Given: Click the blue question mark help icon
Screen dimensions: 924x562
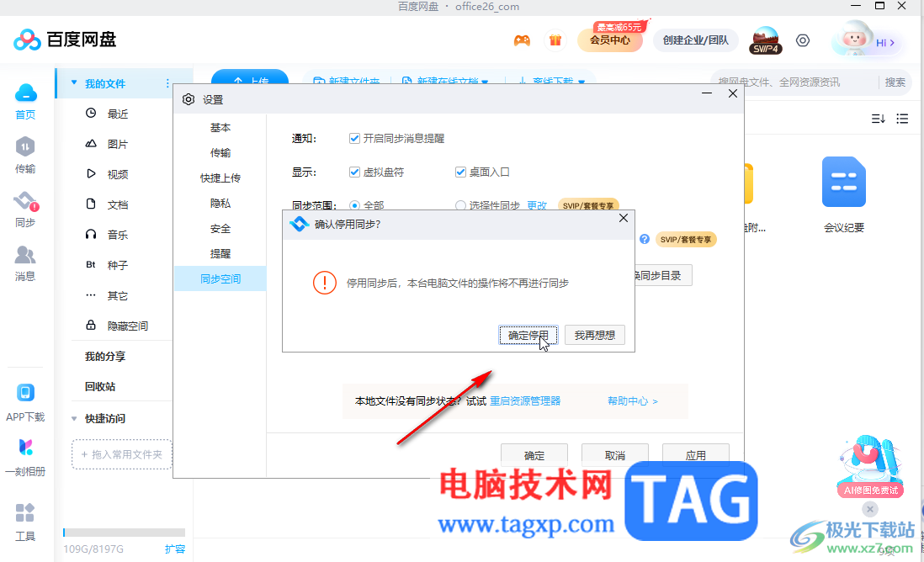Looking at the screenshot, I should (x=645, y=239).
